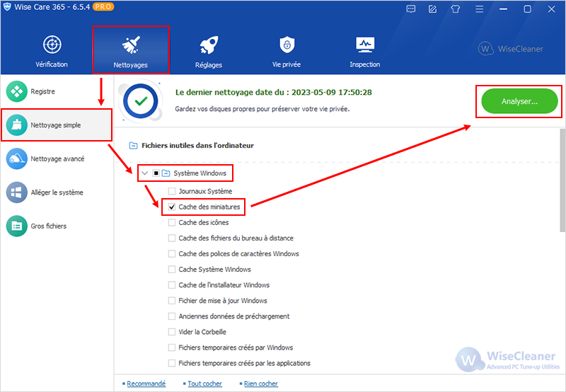The height and width of the screenshot is (392, 566).
Task: Click the folder icon beside Fichiers inutiles
Action: coord(133,146)
